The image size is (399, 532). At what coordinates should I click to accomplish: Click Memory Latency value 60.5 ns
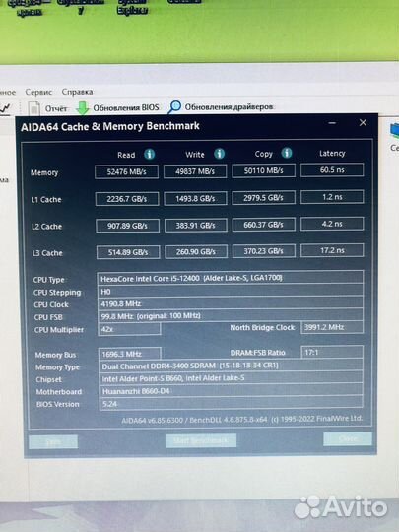point(332,170)
